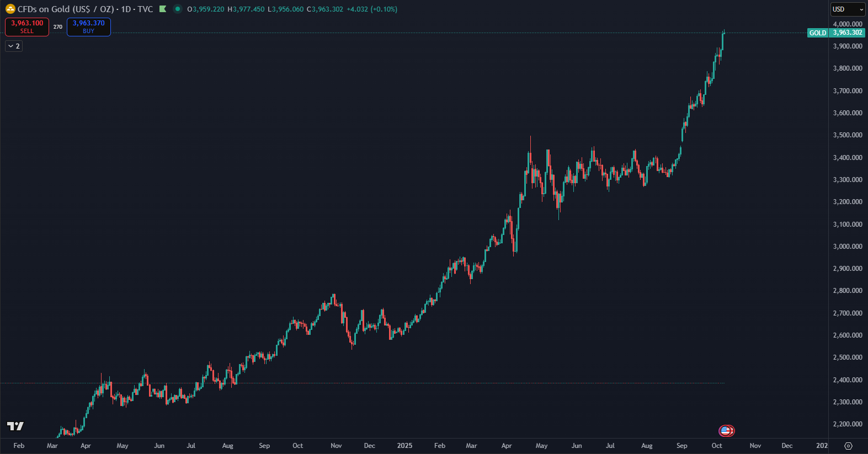Viewport: 868px width, 454px height.
Task: Click the 2,800.000 price axis label
Action: [x=848, y=291]
